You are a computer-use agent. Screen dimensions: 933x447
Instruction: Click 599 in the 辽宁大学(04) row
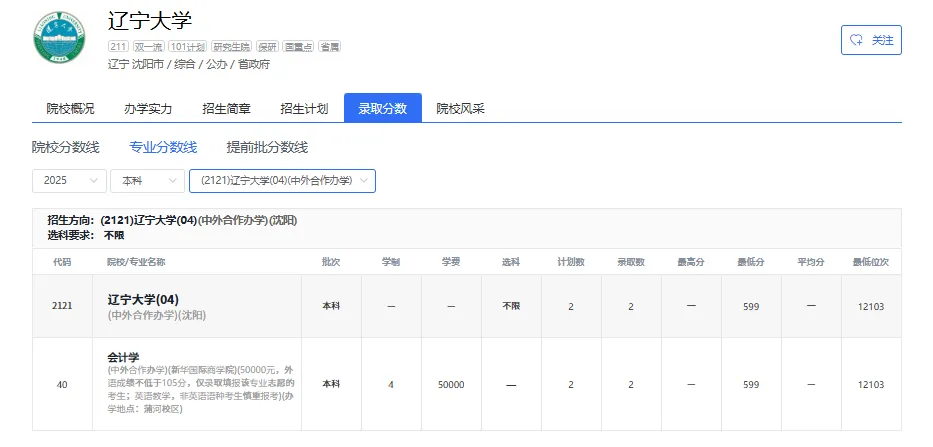point(751,307)
